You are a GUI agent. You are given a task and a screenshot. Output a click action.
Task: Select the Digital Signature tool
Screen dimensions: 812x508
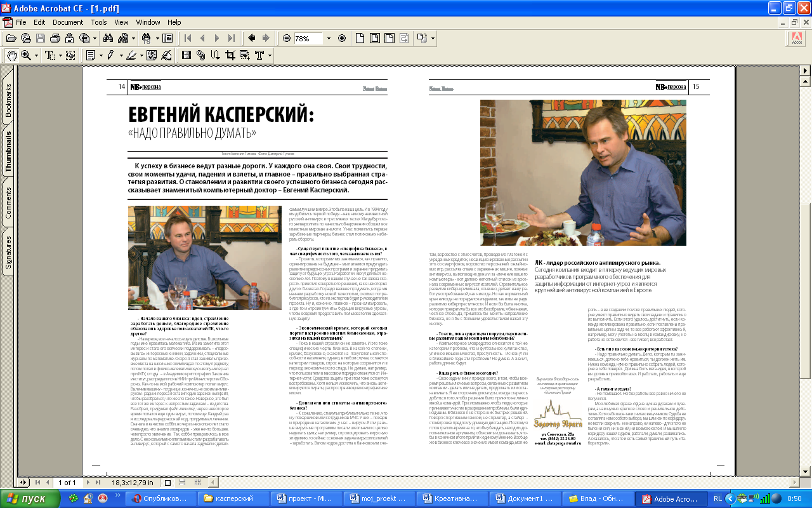pyautogui.click(x=166, y=55)
